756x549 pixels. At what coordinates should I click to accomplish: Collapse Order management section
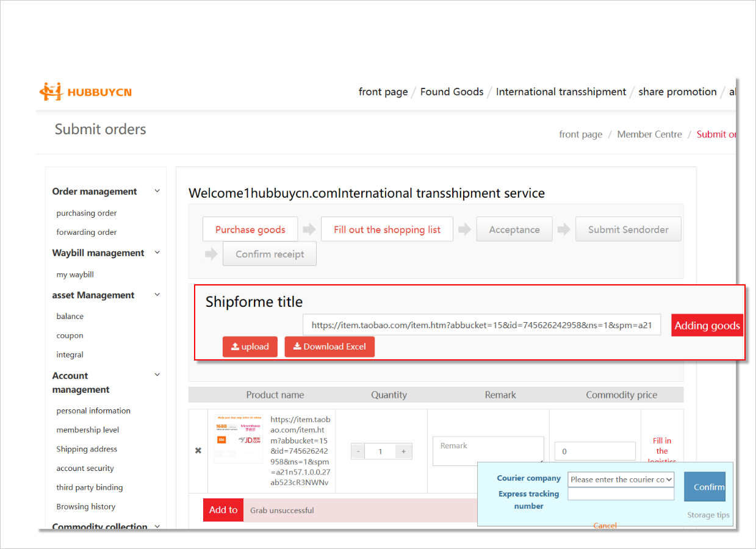[157, 191]
